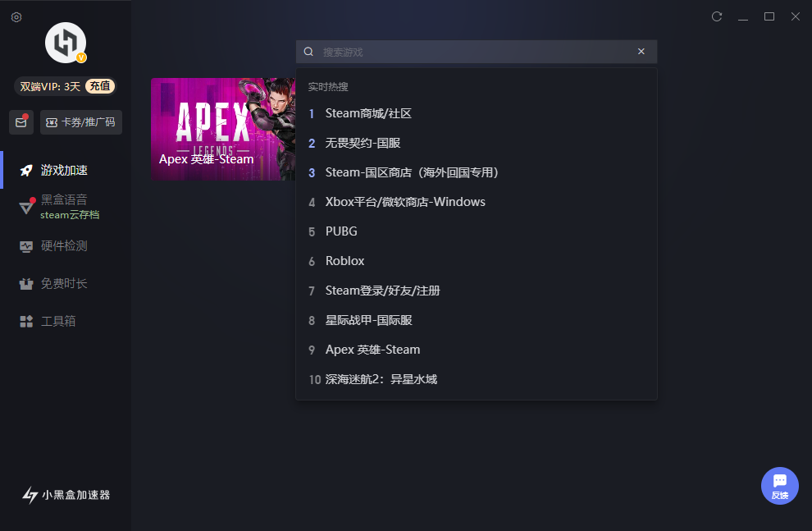
Task: Select Xbox平台/微软商店-Windows entry
Action: coord(477,202)
